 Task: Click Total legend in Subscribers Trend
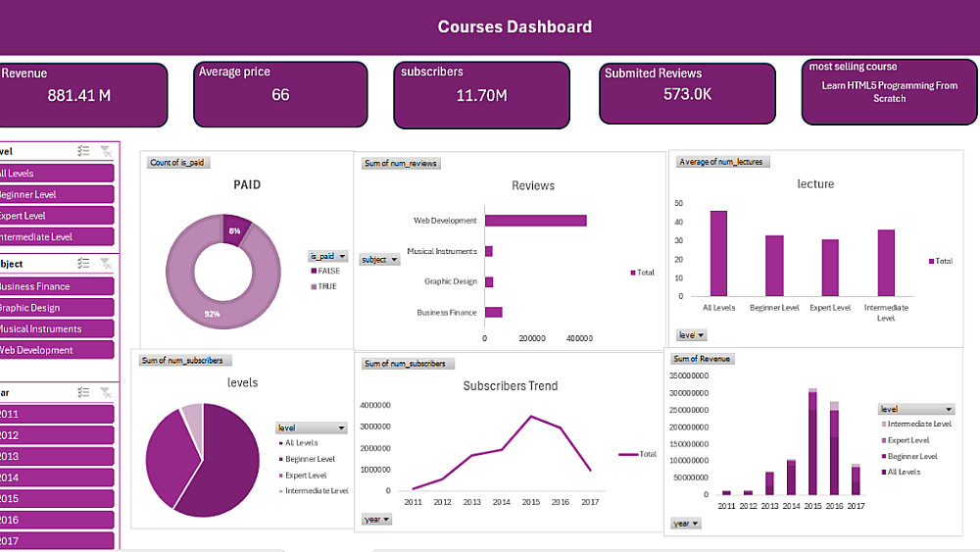(638, 454)
